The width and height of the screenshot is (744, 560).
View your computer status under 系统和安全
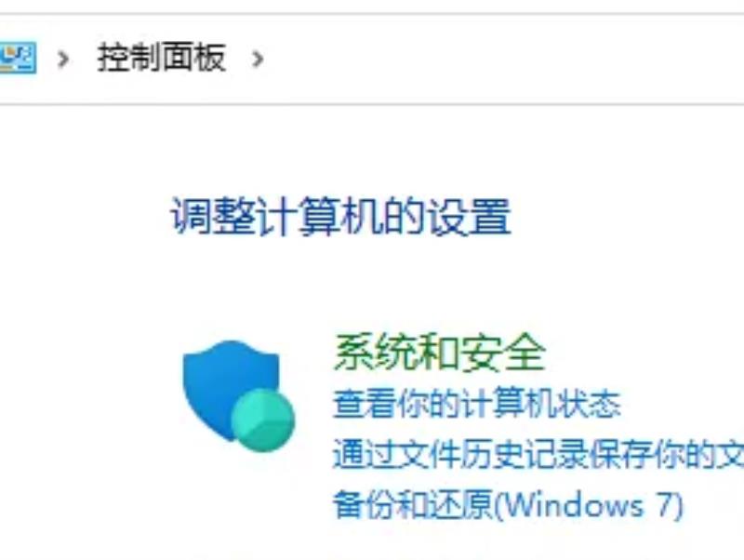[477, 404]
